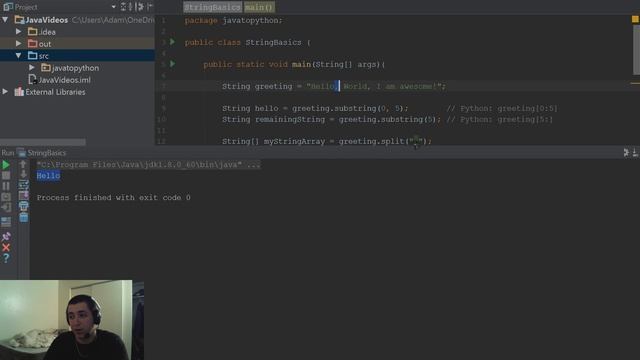Click the Down stack trace arrow
Screen dimensions: 640x360
23,174
